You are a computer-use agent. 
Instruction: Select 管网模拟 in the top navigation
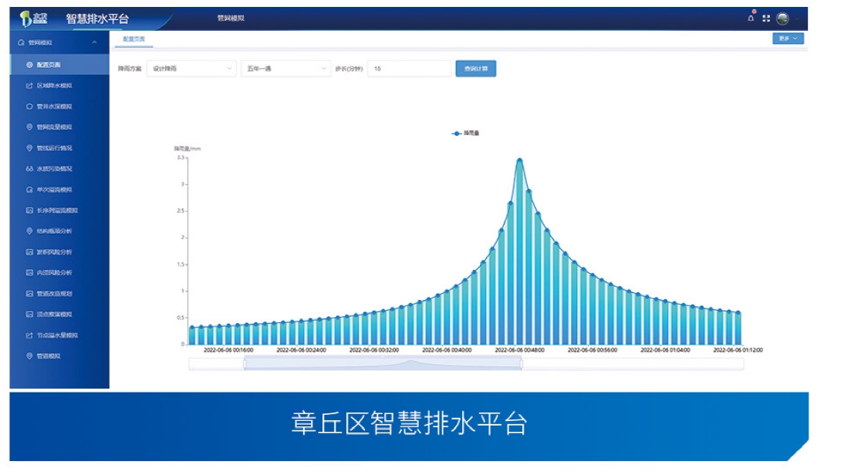pyautogui.click(x=230, y=19)
